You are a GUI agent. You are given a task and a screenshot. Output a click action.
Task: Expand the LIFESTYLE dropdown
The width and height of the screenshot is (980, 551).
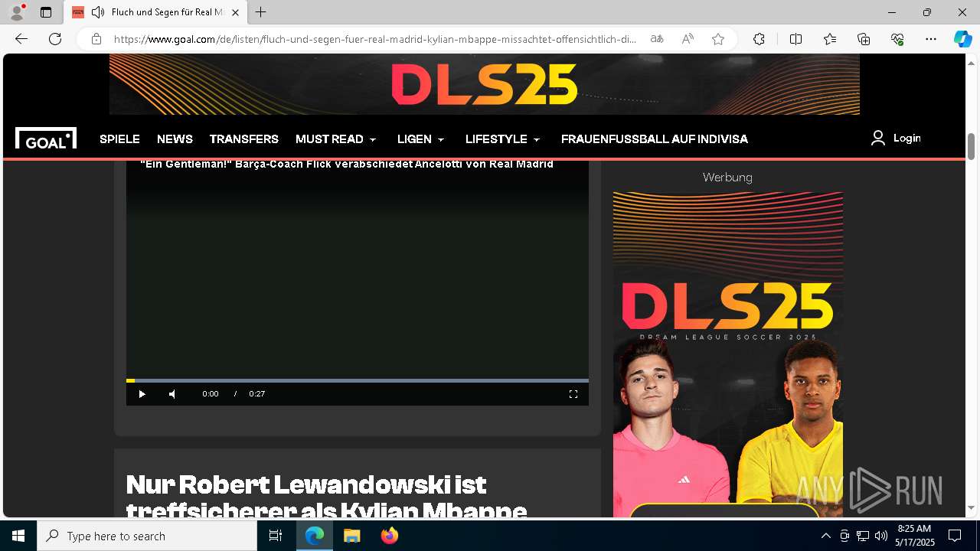tap(503, 139)
